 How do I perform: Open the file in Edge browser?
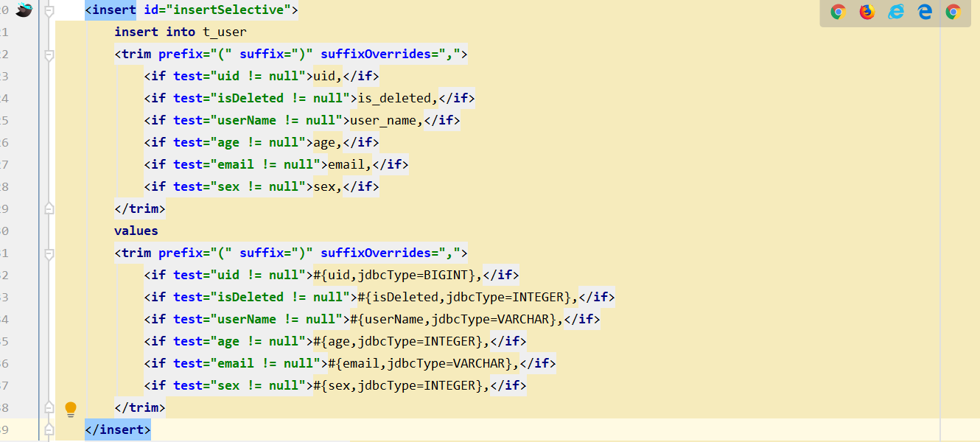click(x=925, y=12)
